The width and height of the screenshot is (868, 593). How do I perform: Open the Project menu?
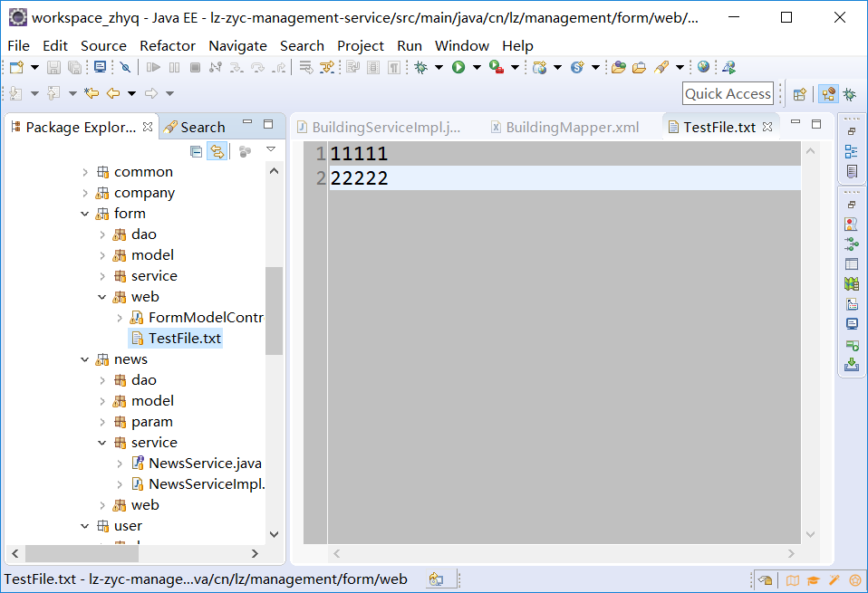tap(361, 46)
